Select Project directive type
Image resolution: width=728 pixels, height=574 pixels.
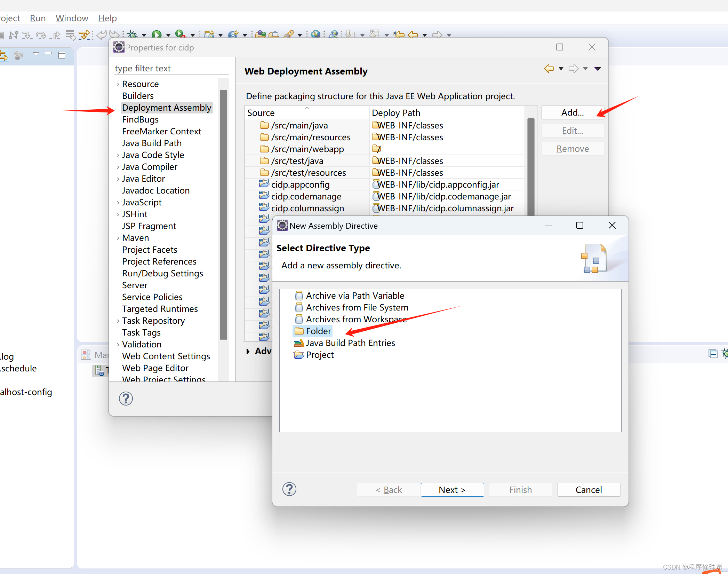(x=313, y=355)
